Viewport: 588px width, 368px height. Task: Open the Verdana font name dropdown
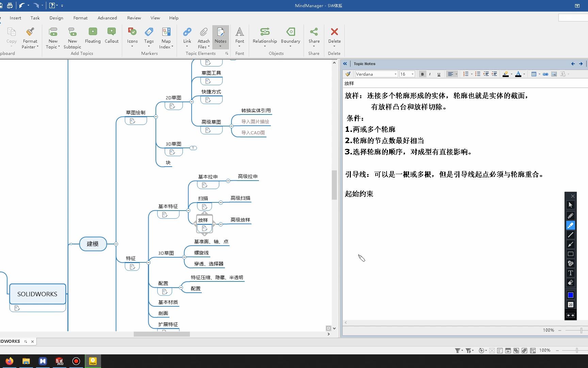pyautogui.click(x=395, y=74)
